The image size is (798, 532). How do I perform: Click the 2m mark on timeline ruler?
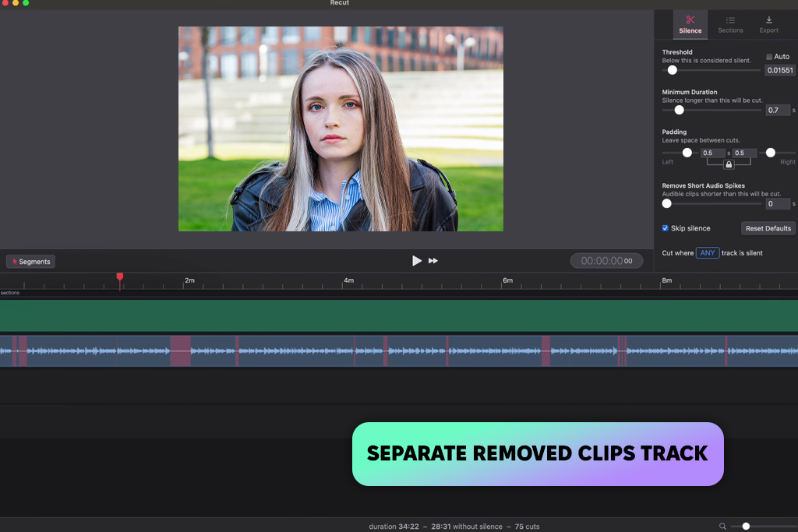189,280
